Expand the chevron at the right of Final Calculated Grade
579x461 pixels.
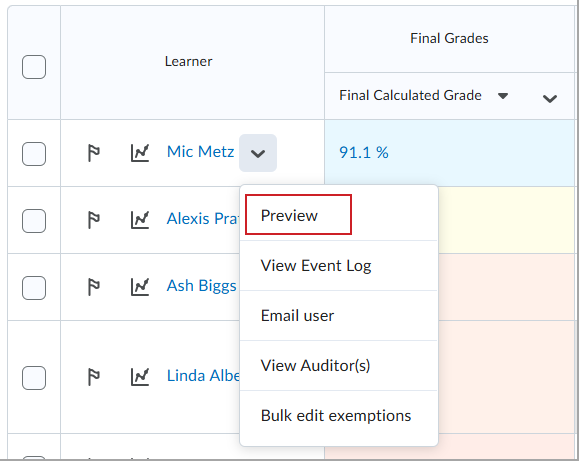549,99
